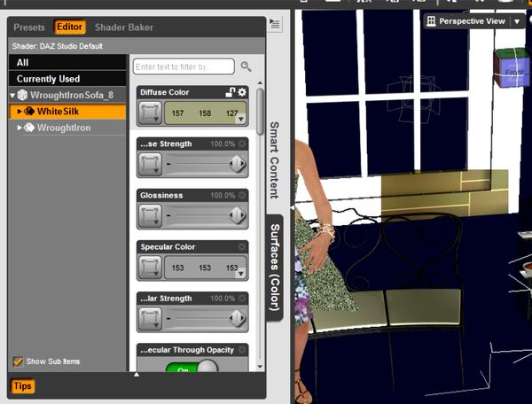Toggle the Diffuse Color lock icon

[x=231, y=92]
